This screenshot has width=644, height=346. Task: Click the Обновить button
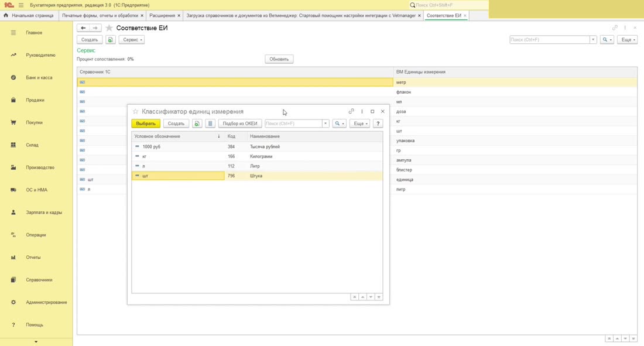(279, 59)
